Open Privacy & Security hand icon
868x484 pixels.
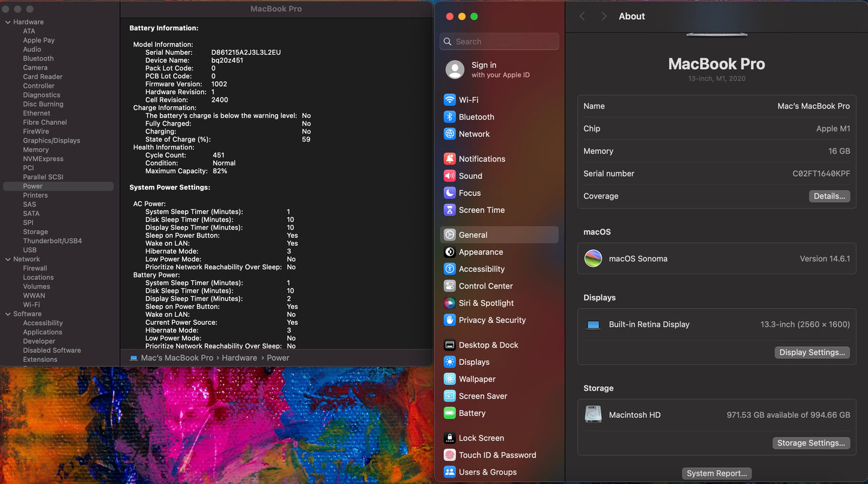[x=449, y=320]
